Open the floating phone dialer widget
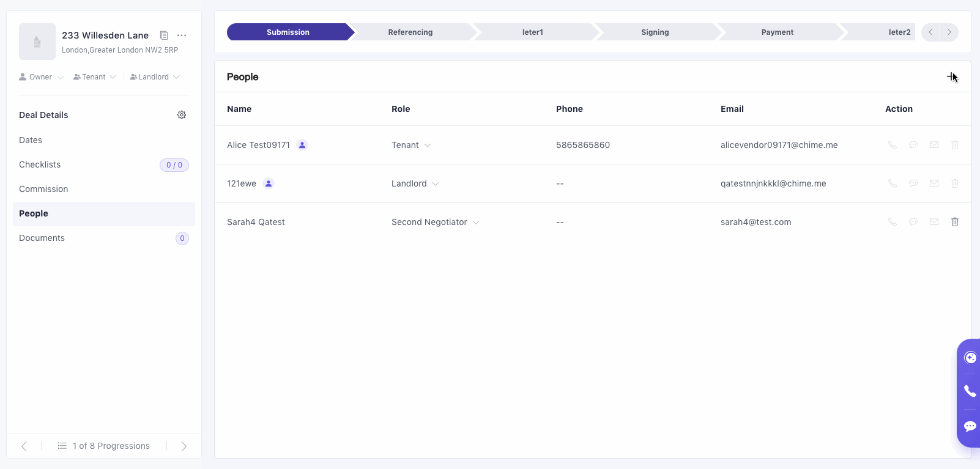Viewport: 980px width, 469px height. point(970,391)
